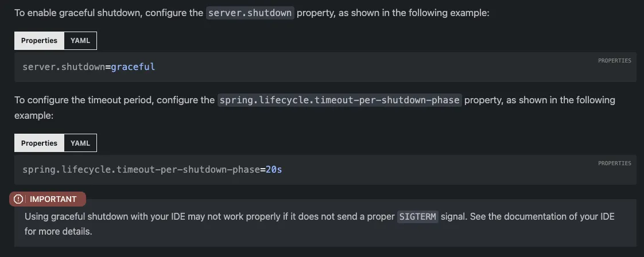Viewport: 644px width, 257px height.
Task: Click the SIGTERM inline code label
Action: [418, 217]
